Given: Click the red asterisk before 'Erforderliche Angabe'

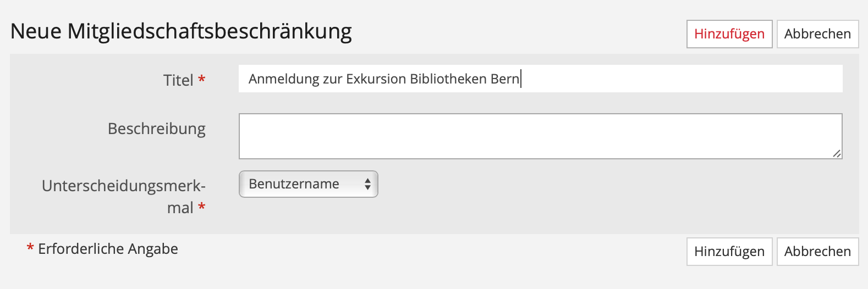Looking at the screenshot, I should coord(30,248).
